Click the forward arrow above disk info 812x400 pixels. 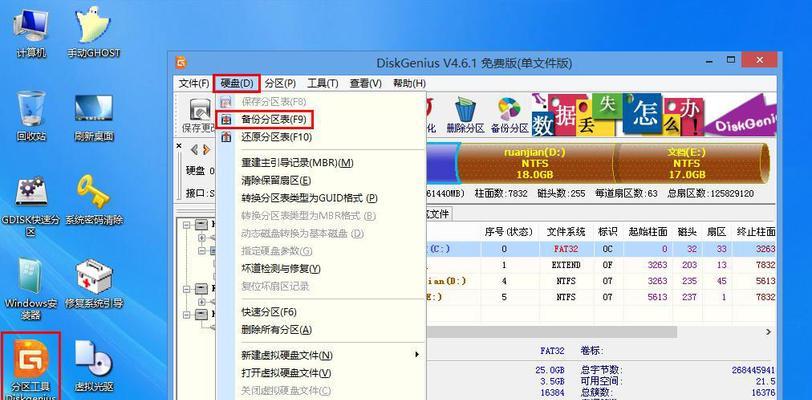pos(206,150)
